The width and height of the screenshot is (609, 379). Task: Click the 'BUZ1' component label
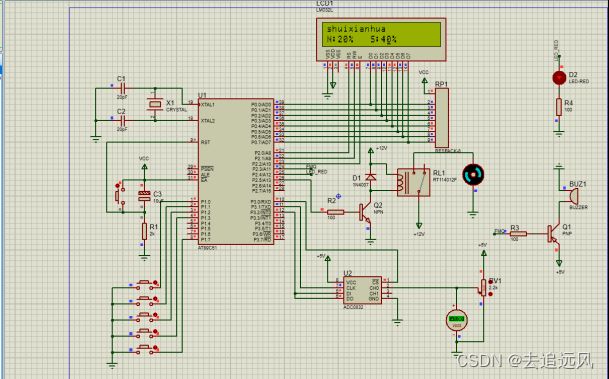point(578,184)
